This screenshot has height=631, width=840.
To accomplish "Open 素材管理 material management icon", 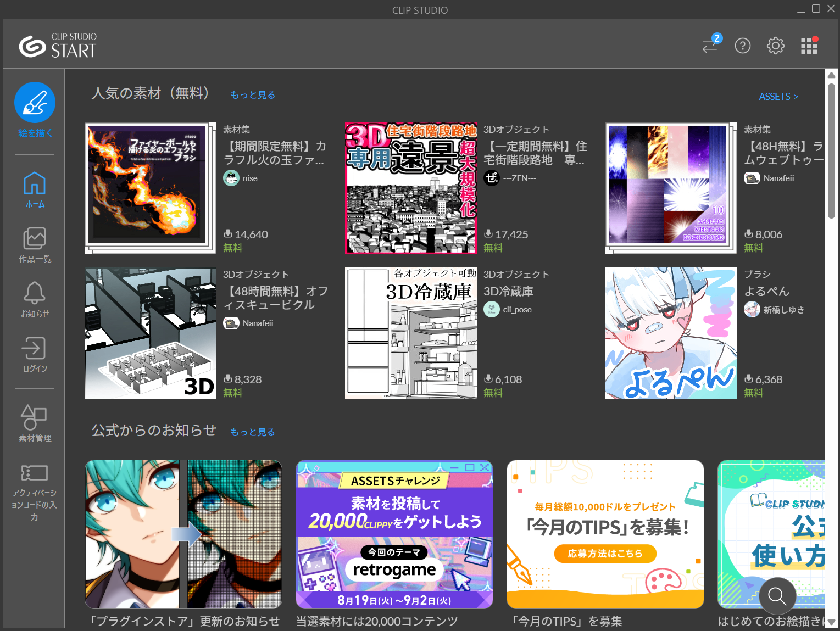I will [35, 417].
